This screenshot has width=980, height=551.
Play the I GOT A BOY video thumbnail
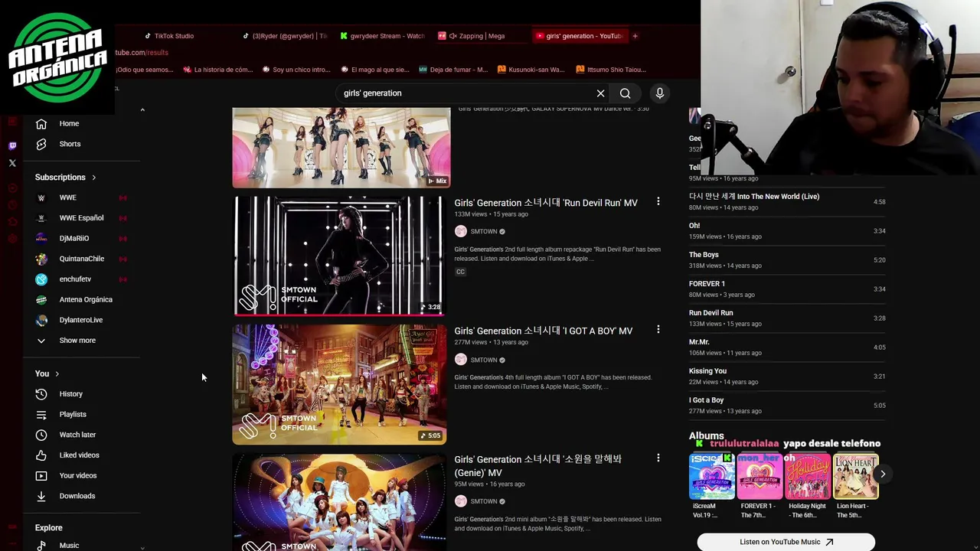point(339,383)
